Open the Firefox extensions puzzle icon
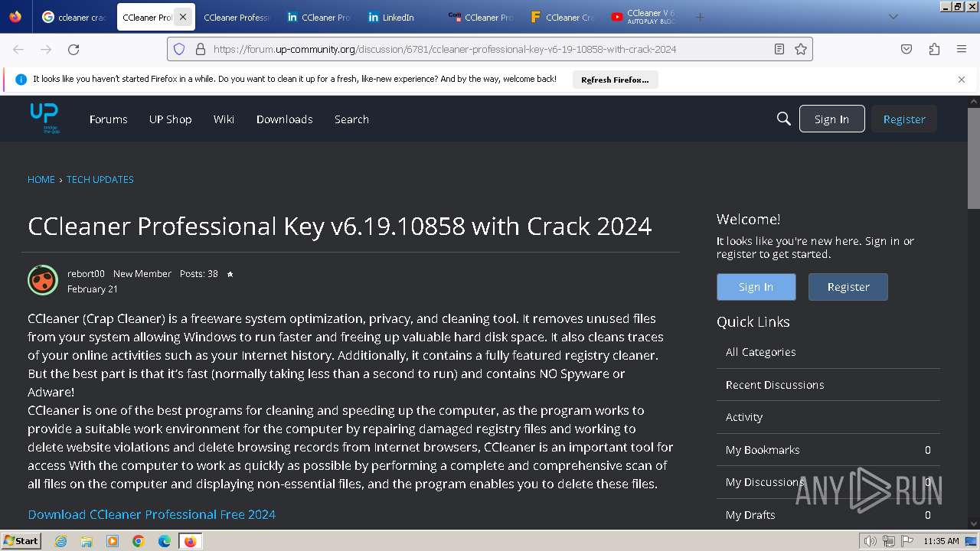The image size is (980, 551). click(x=934, y=49)
